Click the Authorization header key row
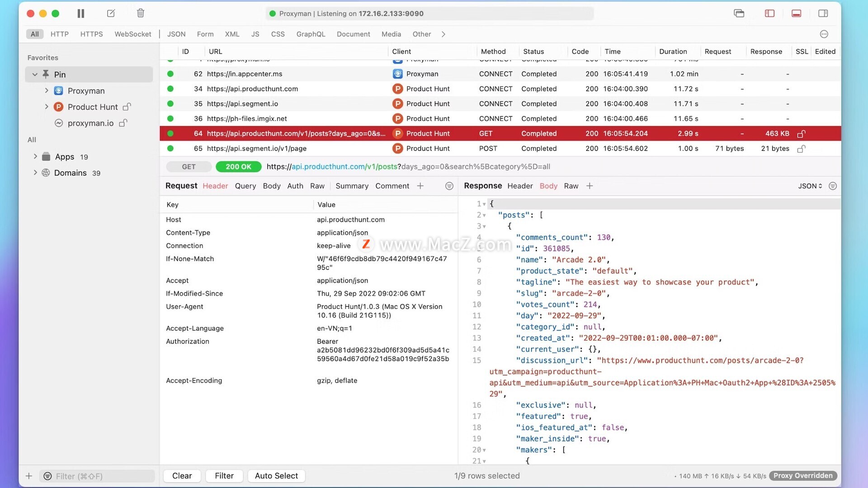The height and width of the screenshot is (488, 868). tap(188, 342)
